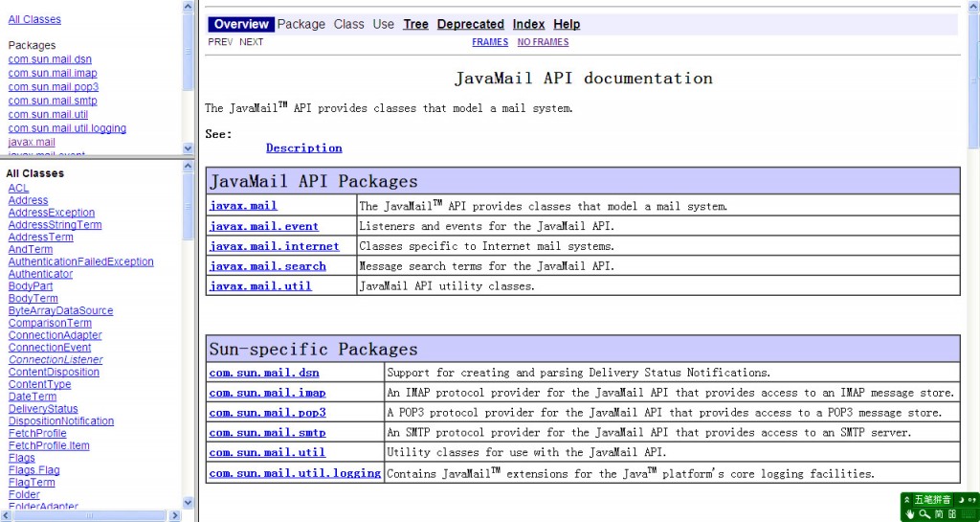Open com.sun.mail.imap in Sun-specific Packages table
This screenshot has width=980, height=522.
click(268, 393)
